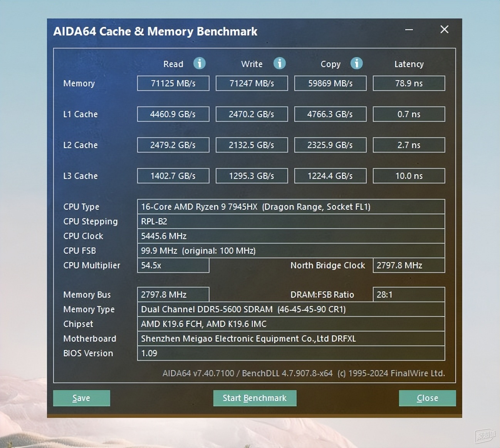
Task: Select L1 Cache Read 4460.9 GB/s
Action: coord(173,114)
